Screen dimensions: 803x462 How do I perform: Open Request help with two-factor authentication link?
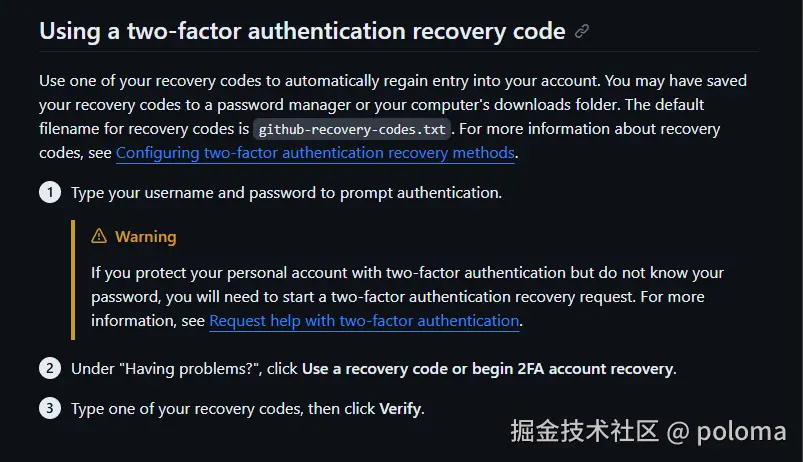coord(364,321)
